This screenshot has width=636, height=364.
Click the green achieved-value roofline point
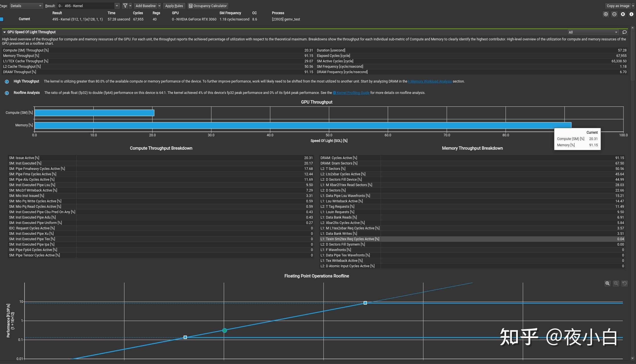coord(225,330)
